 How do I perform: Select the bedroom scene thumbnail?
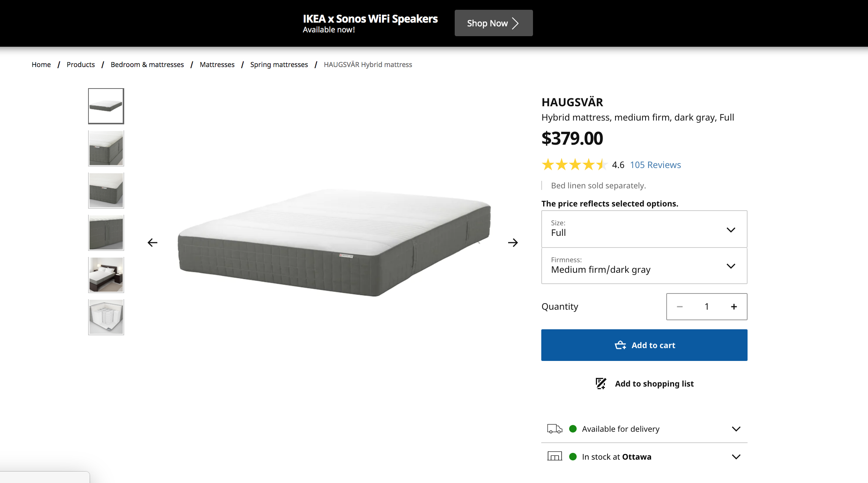tap(106, 275)
